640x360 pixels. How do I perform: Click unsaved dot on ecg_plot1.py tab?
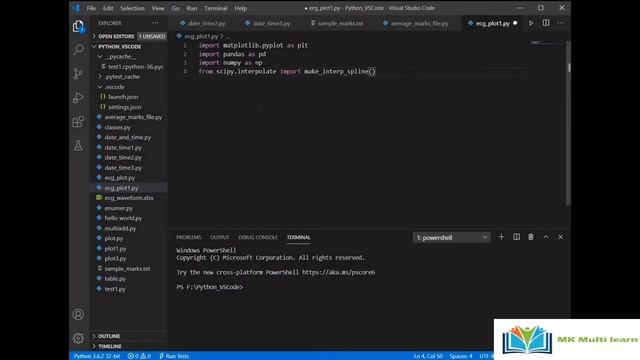(515, 23)
